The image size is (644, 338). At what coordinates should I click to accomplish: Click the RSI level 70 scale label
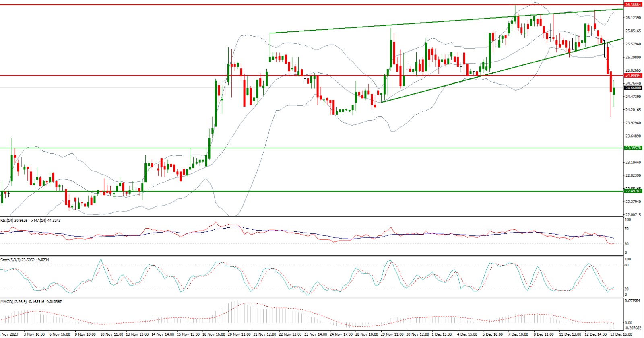[626, 229]
